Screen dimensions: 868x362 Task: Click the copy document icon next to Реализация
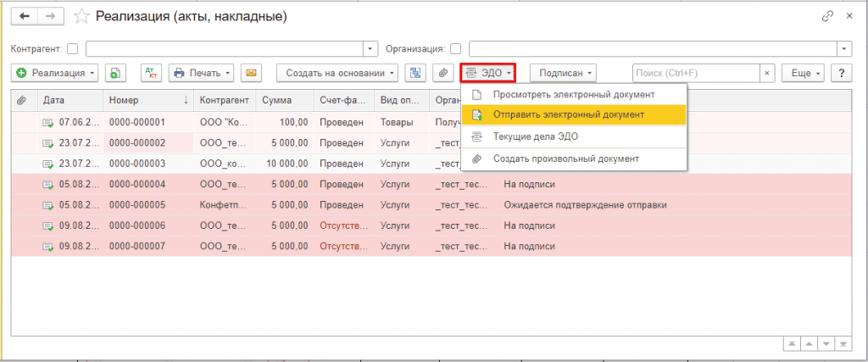(117, 73)
